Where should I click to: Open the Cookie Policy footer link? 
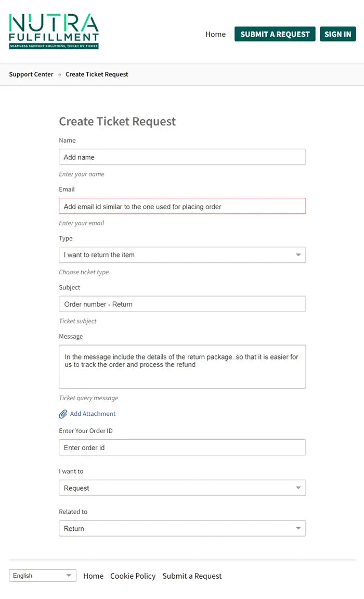tap(133, 576)
